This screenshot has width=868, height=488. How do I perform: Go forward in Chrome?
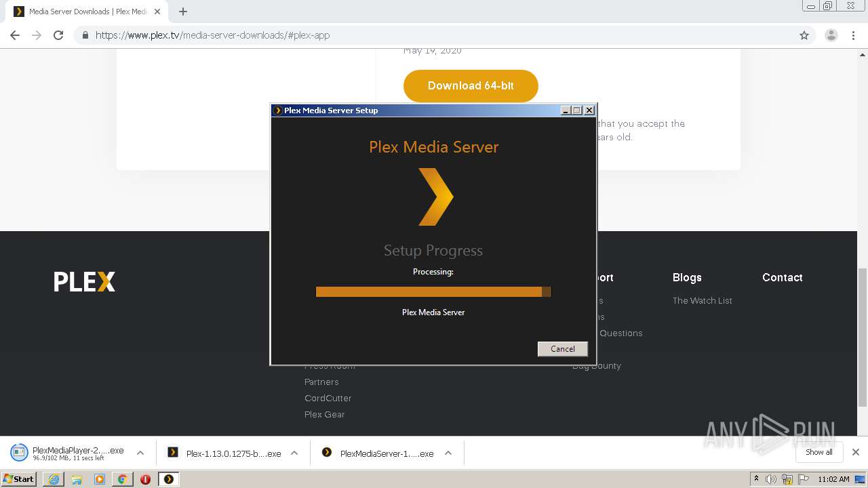coord(37,35)
